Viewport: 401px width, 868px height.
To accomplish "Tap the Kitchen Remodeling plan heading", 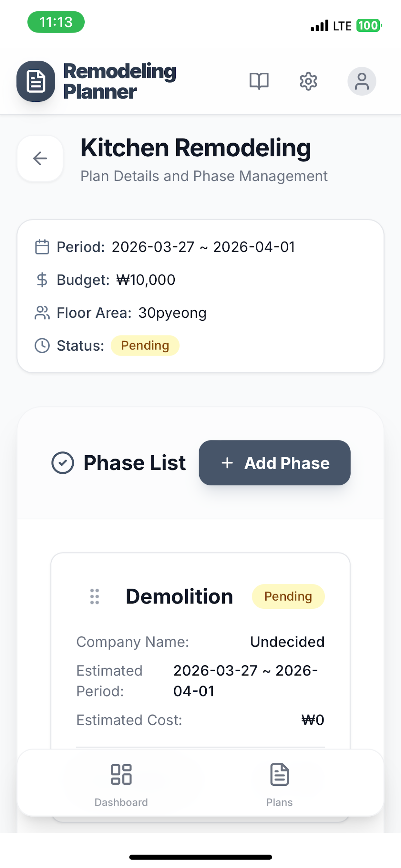I will click(x=195, y=148).
